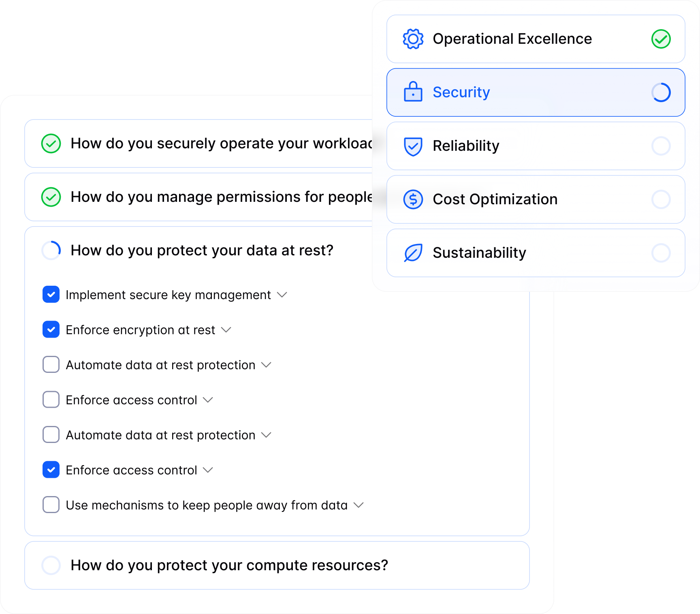700x614 pixels.
Task: Click empty status circle on Cost Optimization
Action: (x=661, y=199)
